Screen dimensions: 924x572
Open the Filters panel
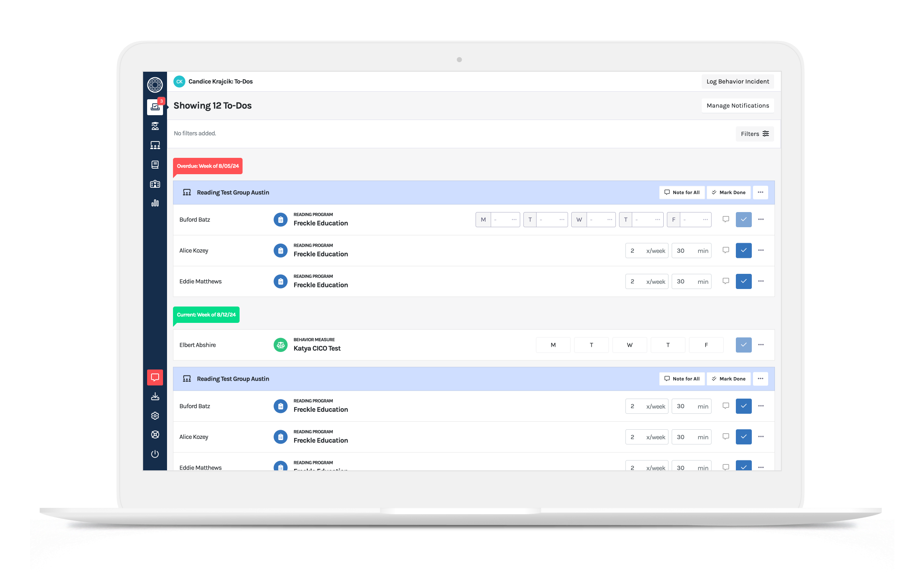tap(754, 134)
